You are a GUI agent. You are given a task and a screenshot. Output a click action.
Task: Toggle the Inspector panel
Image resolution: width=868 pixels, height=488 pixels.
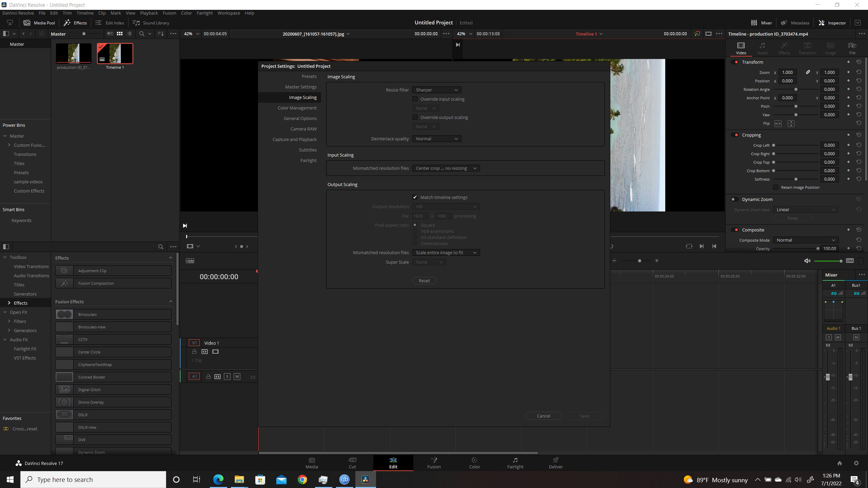(x=832, y=23)
